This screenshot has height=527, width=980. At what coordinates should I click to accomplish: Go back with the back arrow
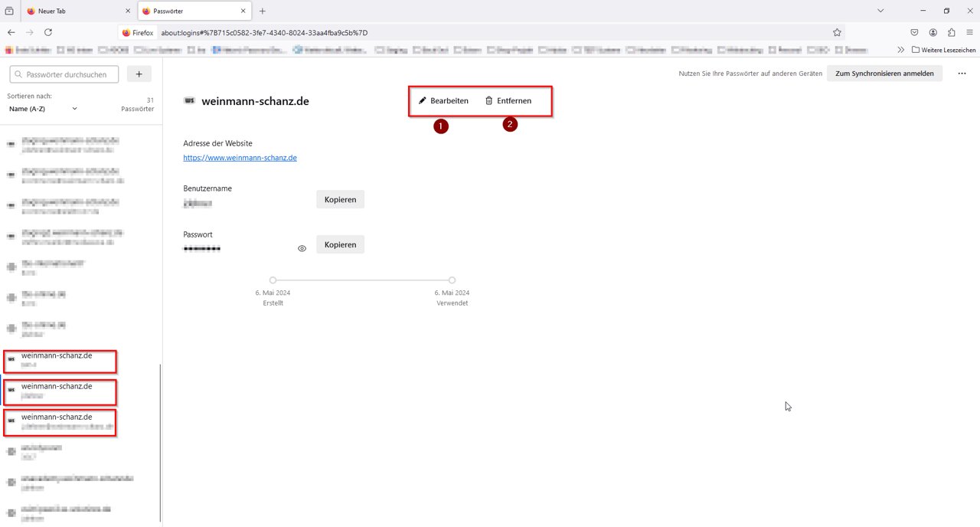pyautogui.click(x=11, y=33)
